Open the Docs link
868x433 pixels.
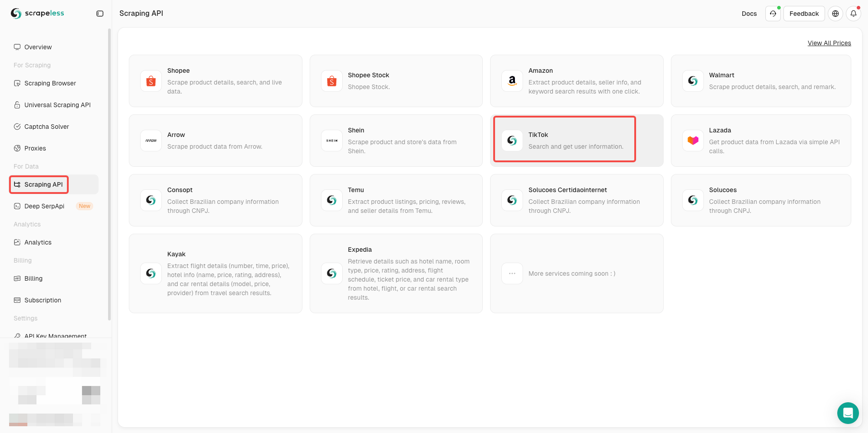[749, 14]
